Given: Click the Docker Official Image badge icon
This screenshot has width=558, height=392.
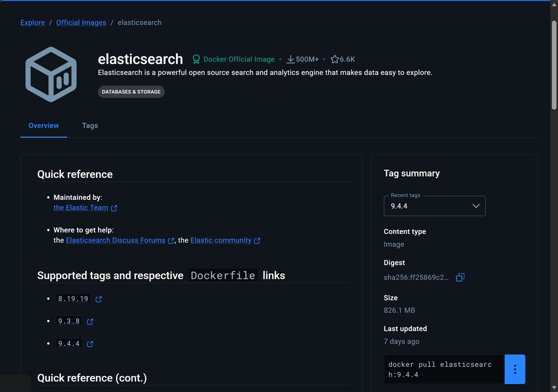Looking at the screenshot, I should (196, 59).
